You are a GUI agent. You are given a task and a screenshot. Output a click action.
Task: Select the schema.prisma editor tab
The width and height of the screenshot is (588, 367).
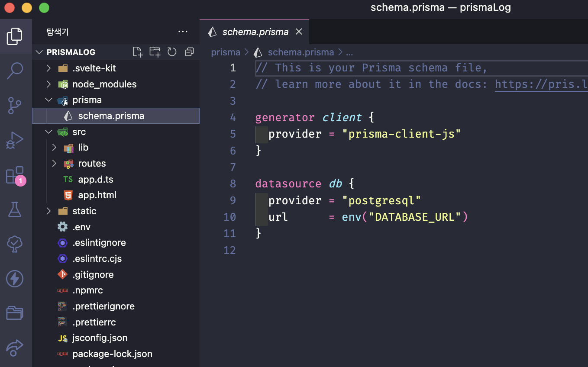tap(255, 32)
